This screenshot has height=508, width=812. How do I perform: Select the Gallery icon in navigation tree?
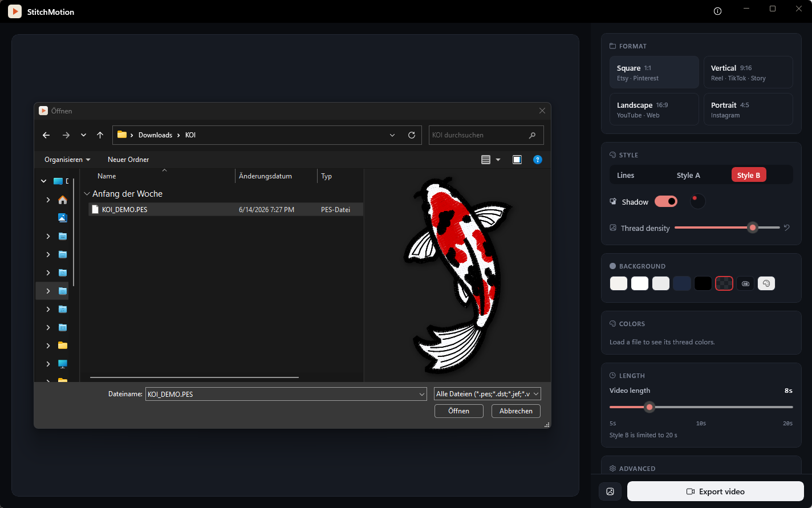(x=63, y=218)
